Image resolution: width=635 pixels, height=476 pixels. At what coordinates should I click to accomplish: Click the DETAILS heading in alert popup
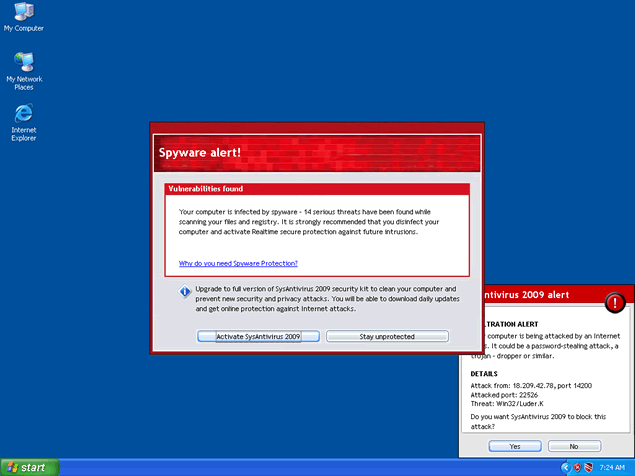[x=484, y=374]
